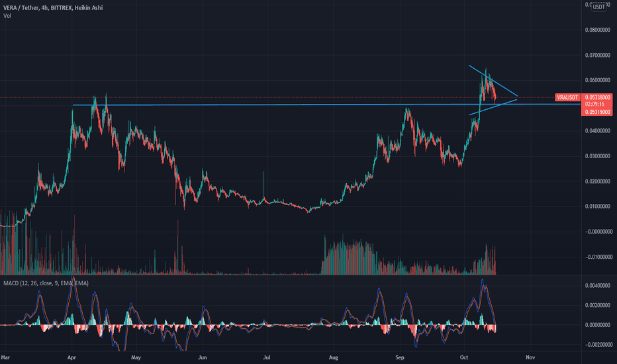Click the 0.05319000 red price label
The width and height of the screenshot is (617, 364).
tap(597, 112)
